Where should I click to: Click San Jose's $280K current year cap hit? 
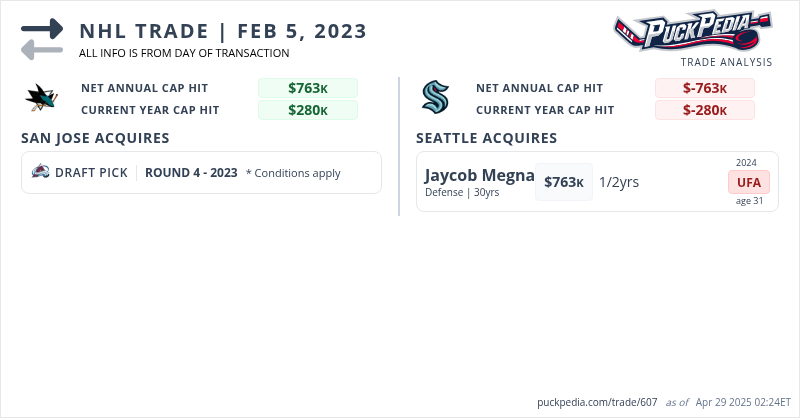click(308, 110)
